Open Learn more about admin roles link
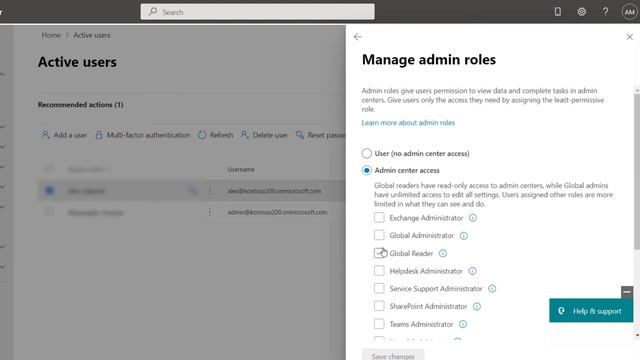Image resolution: width=640 pixels, height=360 pixels. tap(408, 123)
